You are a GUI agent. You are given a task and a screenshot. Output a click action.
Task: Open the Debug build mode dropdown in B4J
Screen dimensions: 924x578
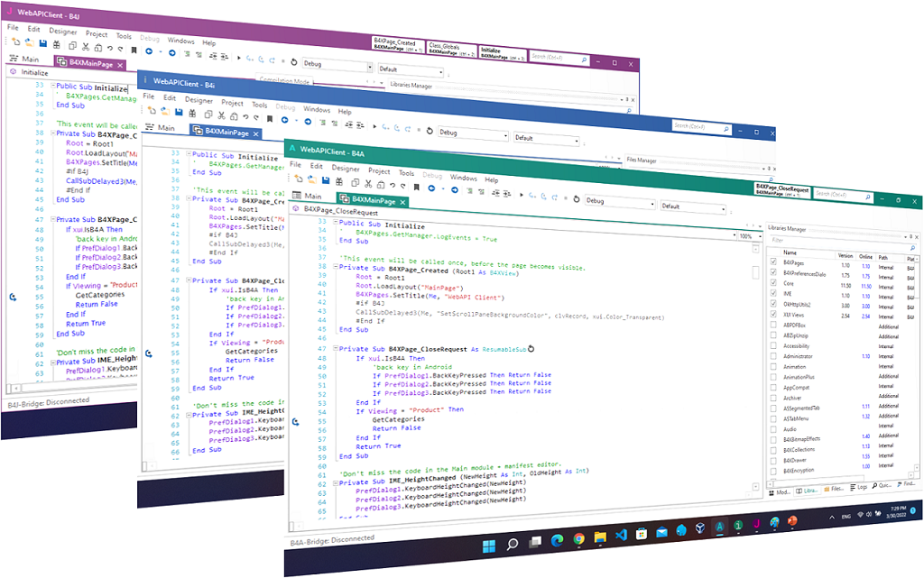point(337,65)
